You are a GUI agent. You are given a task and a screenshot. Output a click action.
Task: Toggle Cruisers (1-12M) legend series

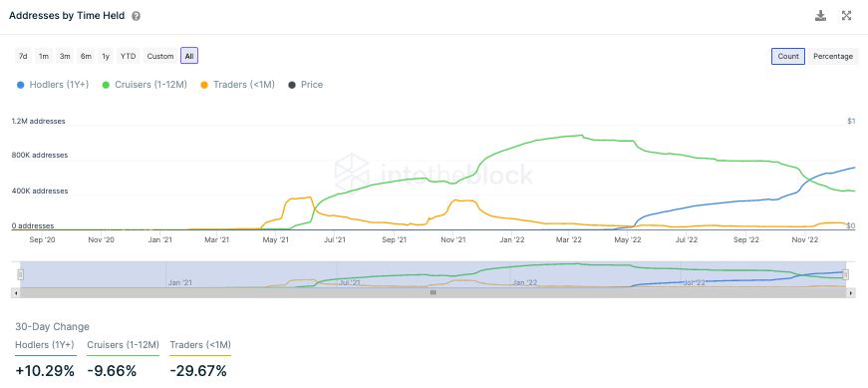tap(145, 85)
